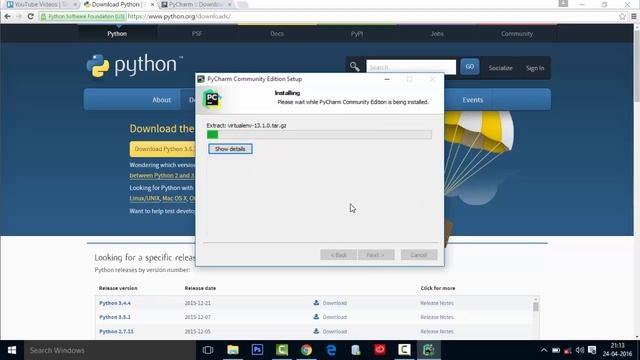Open Microsoft Edge from the taskbar
640x360 pixels.
coord(331,350)
